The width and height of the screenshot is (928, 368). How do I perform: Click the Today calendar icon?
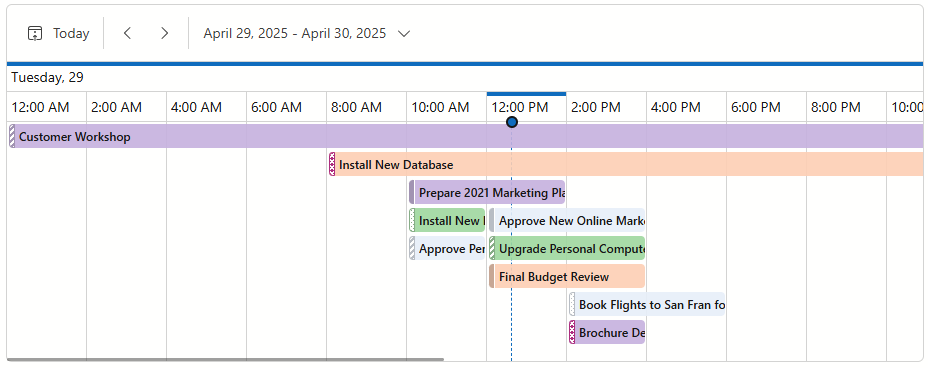click(x=36, y=33)
